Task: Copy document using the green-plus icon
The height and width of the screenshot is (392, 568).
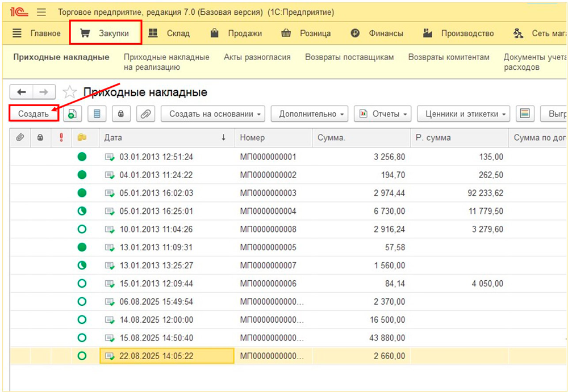Action: pyautogui.click(x=72, y=113)
